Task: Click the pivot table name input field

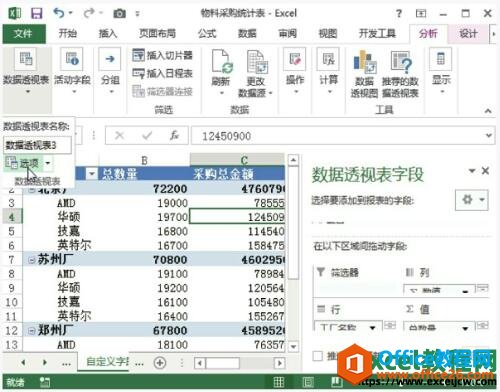Action: [x=37, y=145]
